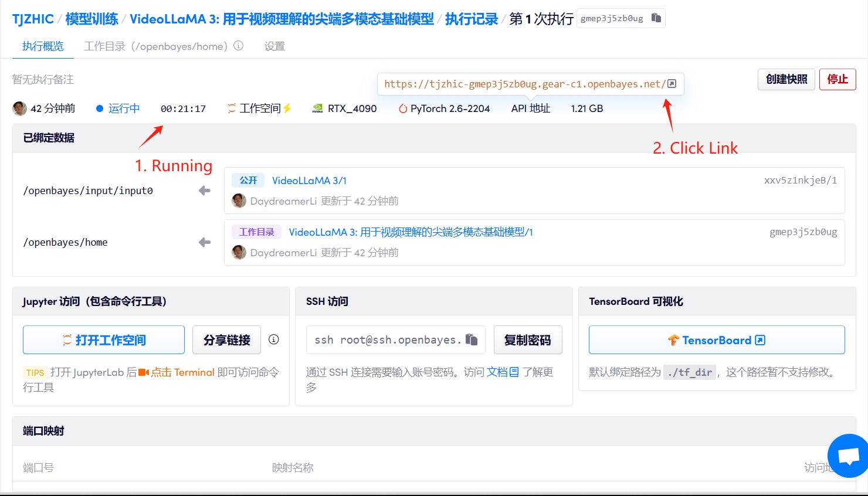
Task: Click the info icon next to 分享链接
Action: click(x=274, y=339)
